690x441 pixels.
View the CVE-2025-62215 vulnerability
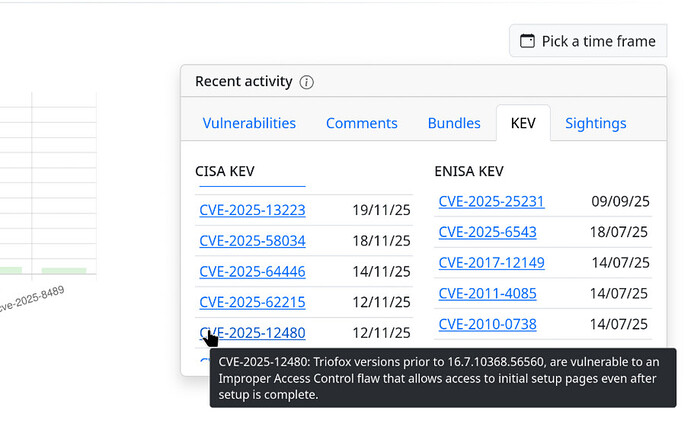(x=252, y=302)
